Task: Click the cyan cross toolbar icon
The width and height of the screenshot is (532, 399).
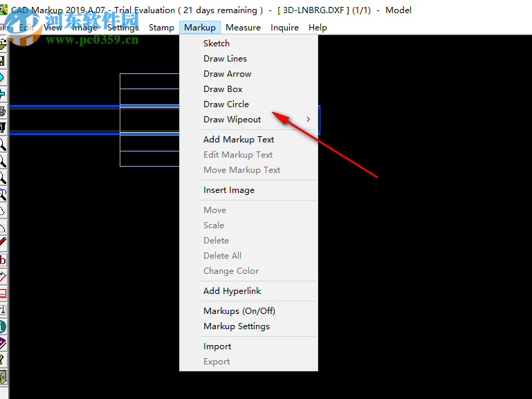Action: [3, 94]
